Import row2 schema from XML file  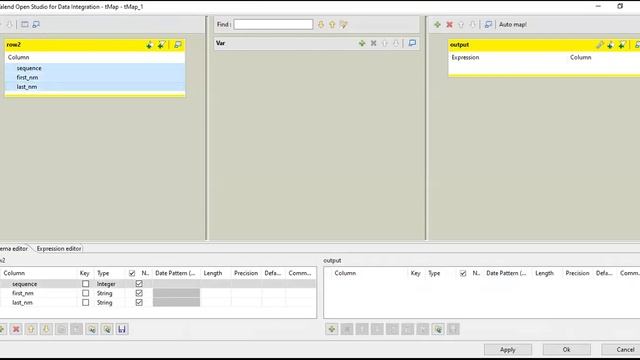[92, 329]
